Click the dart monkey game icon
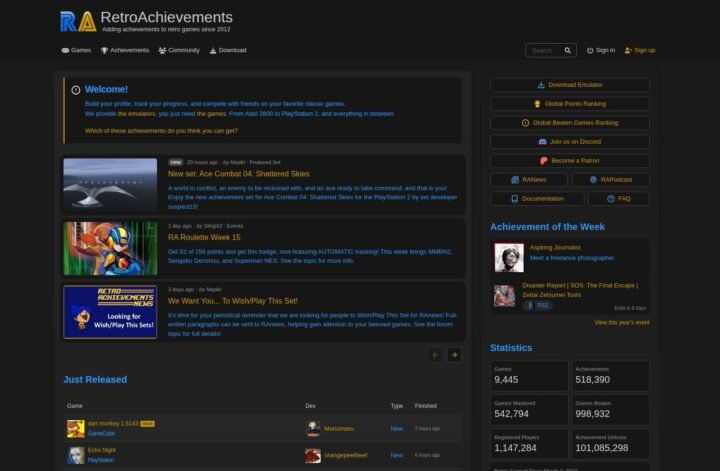The height and width of the screenshot is (471, 720). click(76, 429)
